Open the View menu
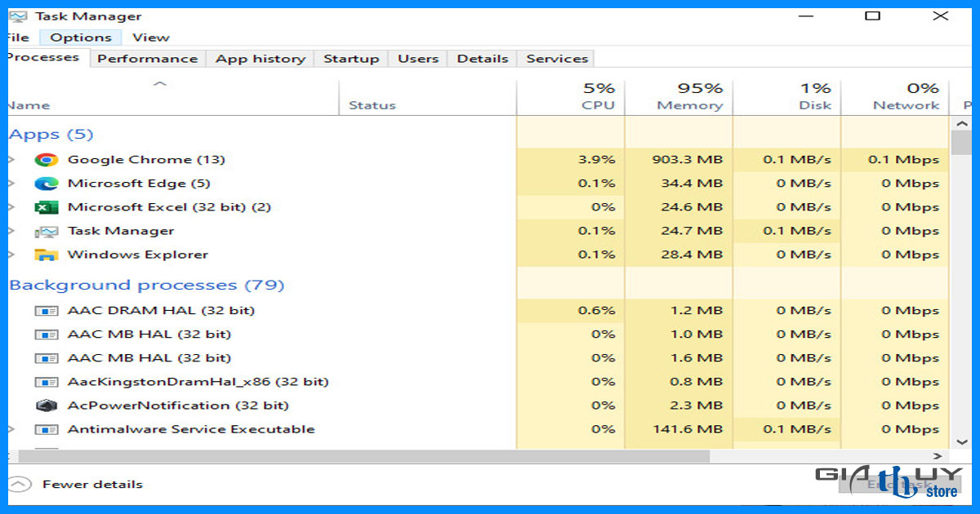The width and height of the screenshot is (980, 514). click(x=151, y=38)
